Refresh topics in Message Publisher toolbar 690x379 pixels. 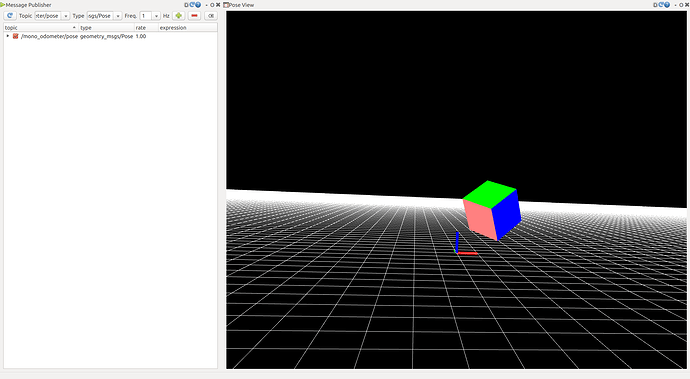[x=10, y=16]
